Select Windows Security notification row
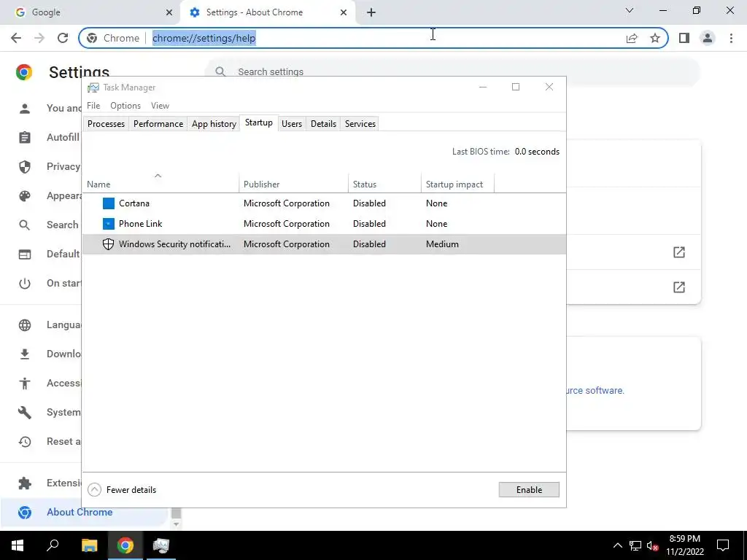 point(324,244)
